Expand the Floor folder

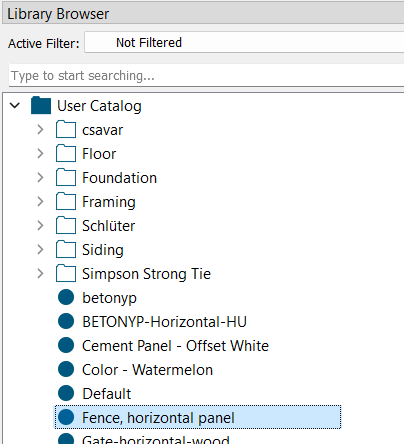(x=40, y=153)
